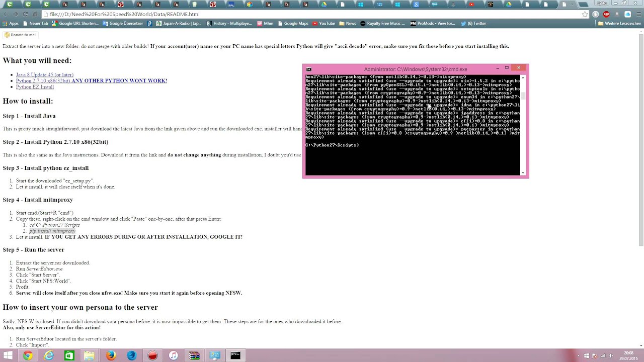Open the Google Maps bookmark

(x=293, y=23)
